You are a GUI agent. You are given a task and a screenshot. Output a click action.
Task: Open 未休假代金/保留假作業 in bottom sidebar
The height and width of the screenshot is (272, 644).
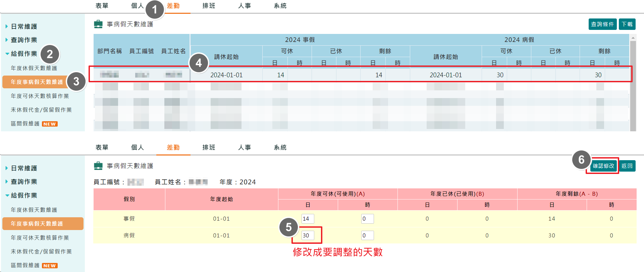(x=41, y=252)
